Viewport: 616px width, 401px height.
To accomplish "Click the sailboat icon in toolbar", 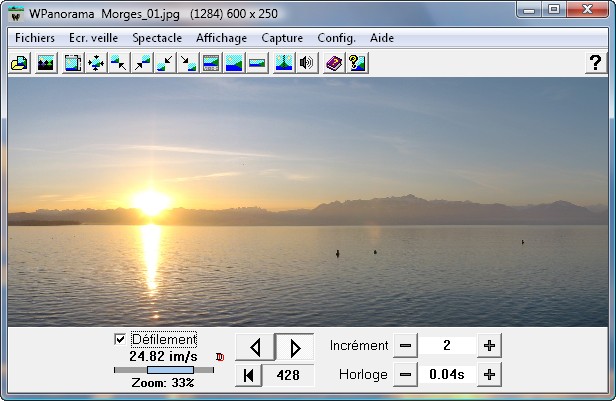I will pyautogui.click(x=283, y=63).
